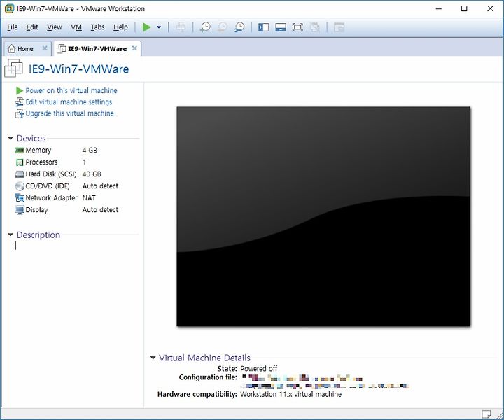Screen dimensions: 504x420
Task: Toggle the library sidebar view icon
Action: tap(264, 27)
